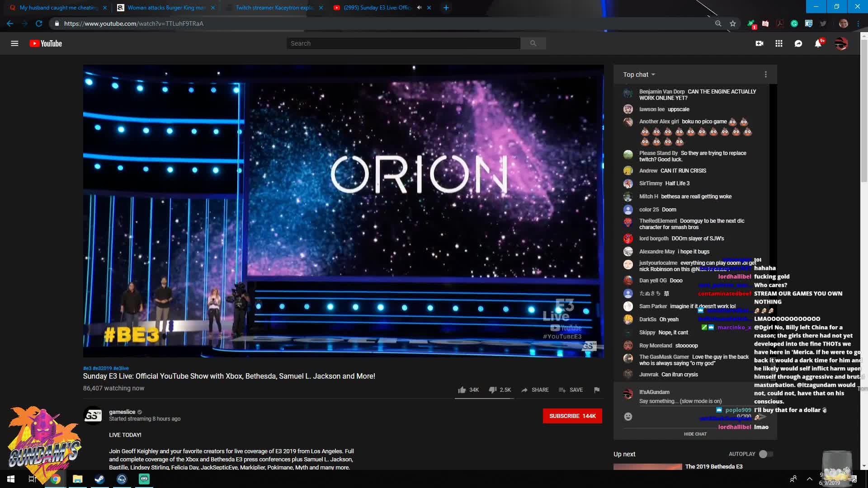Screen dimensions: 868x488
Task: Click the SAVE button
Action: (x=571, y=390)
